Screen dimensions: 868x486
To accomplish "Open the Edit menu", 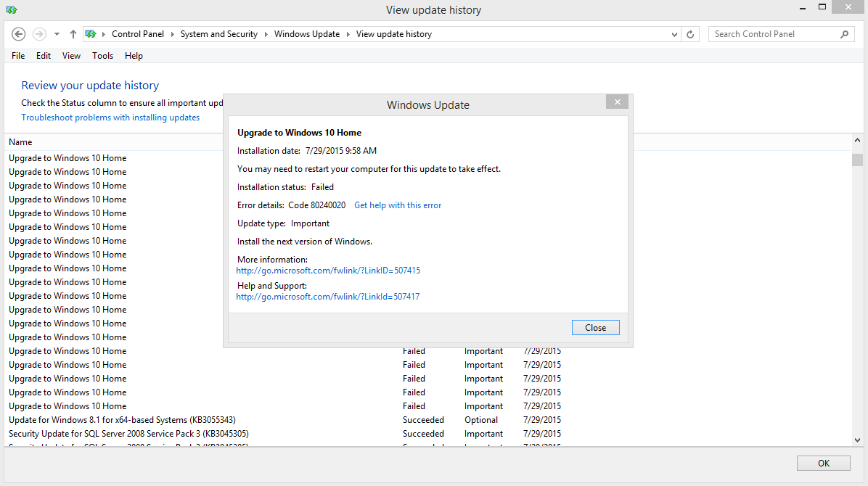I will click(x=43, y=56).
